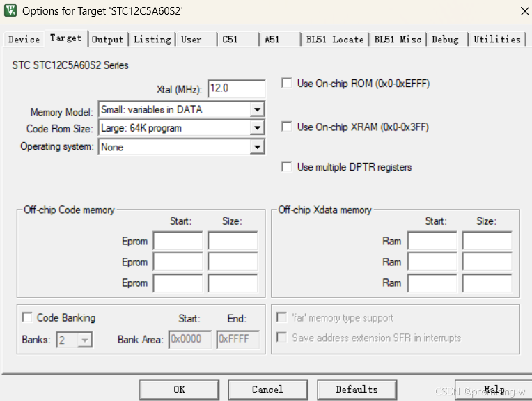Open the Output tab
This screenshot has width=532, height=401.
coord(107,40)
